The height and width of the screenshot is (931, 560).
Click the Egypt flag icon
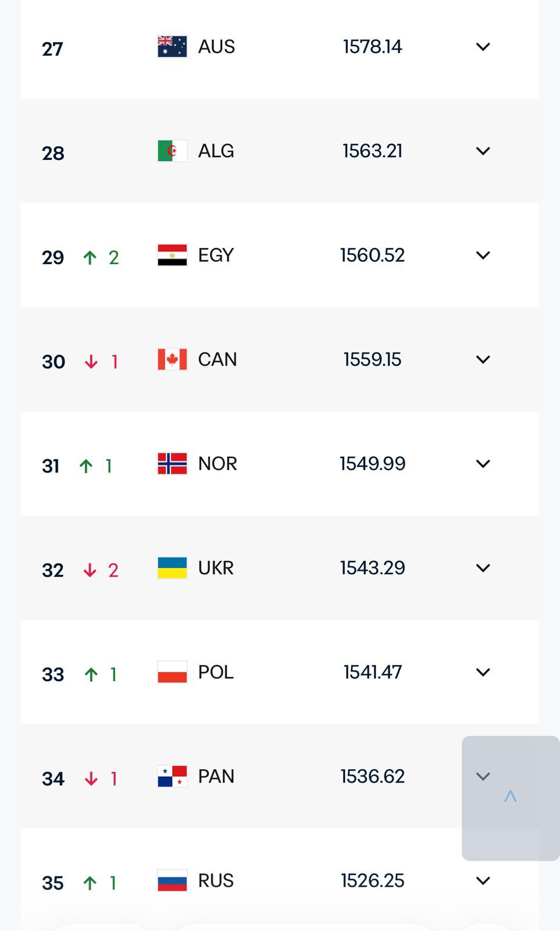coord(172,255)
